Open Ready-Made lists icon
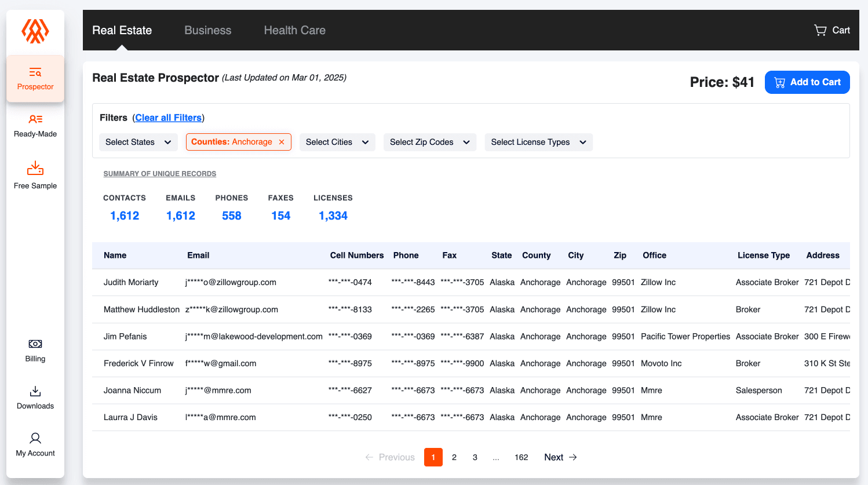 [35, 119]
